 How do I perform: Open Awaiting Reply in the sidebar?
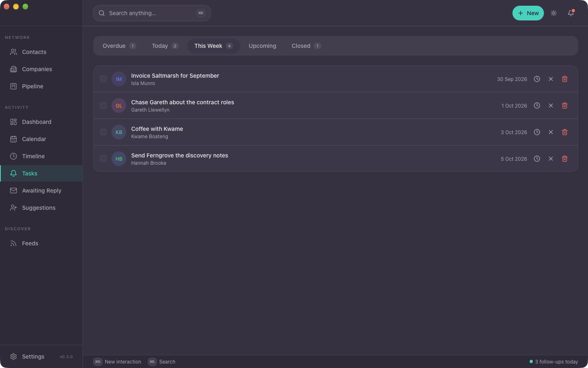[x=41, y=191]
